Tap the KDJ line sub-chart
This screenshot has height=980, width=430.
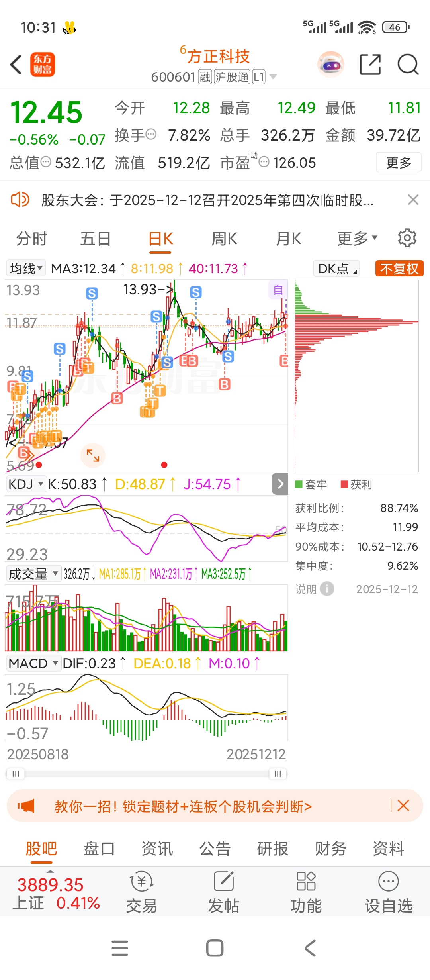[146, 528]
